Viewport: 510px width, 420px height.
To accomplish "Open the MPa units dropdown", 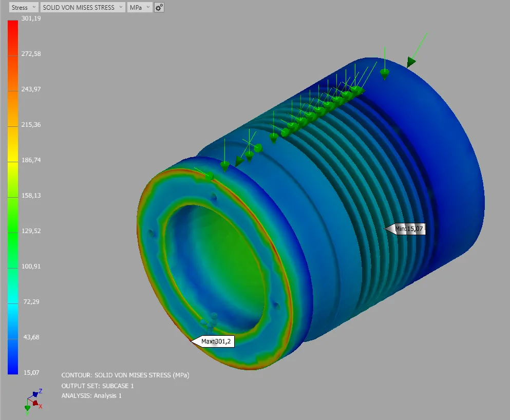I will pyautogui.click(x=139, y=7).
